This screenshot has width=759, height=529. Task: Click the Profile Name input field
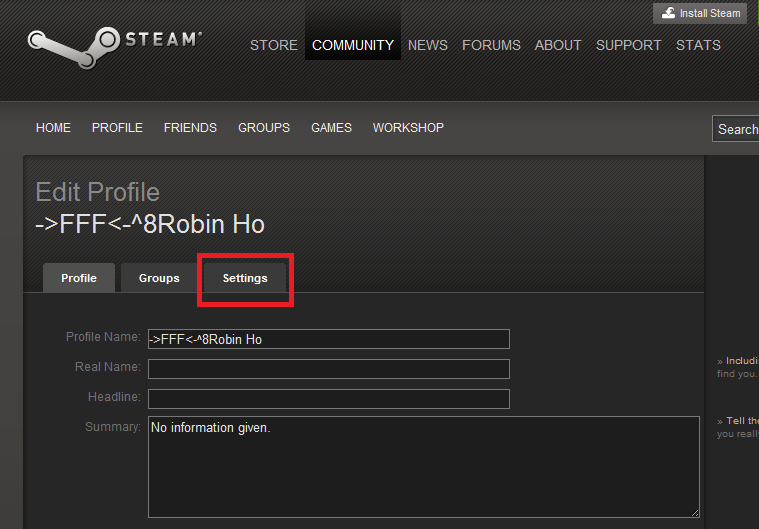point(329,339)
